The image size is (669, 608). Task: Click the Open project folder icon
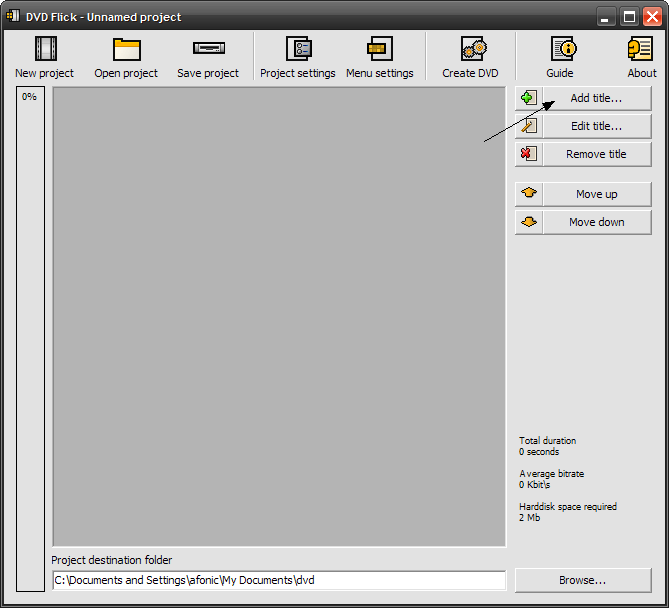(x=127, y=49)
